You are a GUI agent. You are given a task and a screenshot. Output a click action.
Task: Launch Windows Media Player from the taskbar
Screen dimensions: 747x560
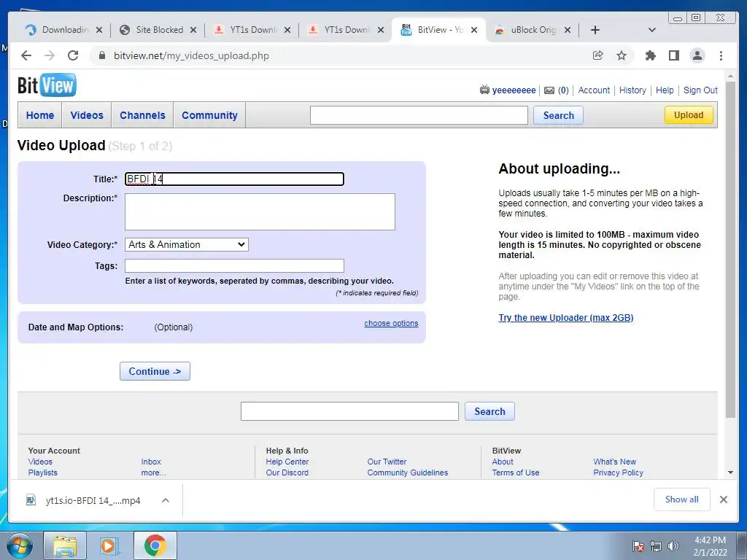tap(108, 545)
